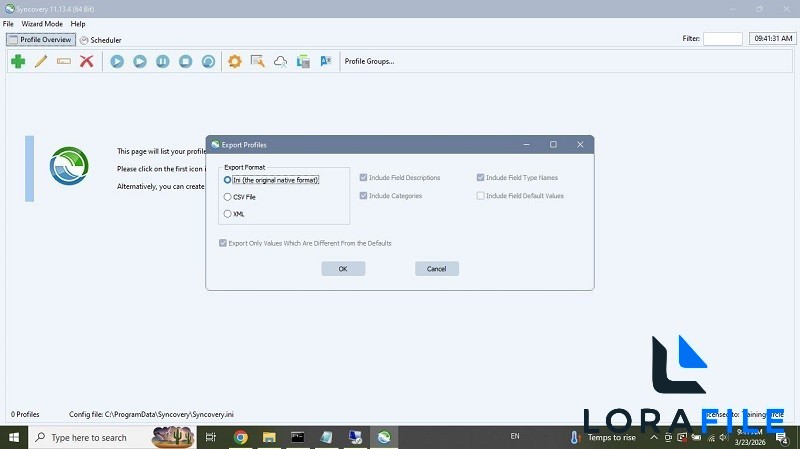Click Cancel in Export Profiles dialog
The height and width of the screenshot is (449, 800).
[x=437, y=269]
